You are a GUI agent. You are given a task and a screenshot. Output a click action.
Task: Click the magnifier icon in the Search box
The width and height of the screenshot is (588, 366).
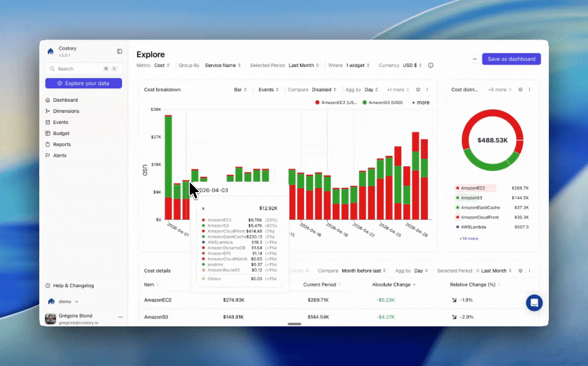52,69
